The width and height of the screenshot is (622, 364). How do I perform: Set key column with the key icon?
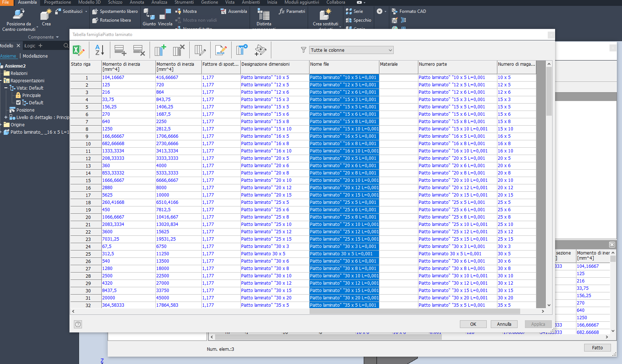242,50
